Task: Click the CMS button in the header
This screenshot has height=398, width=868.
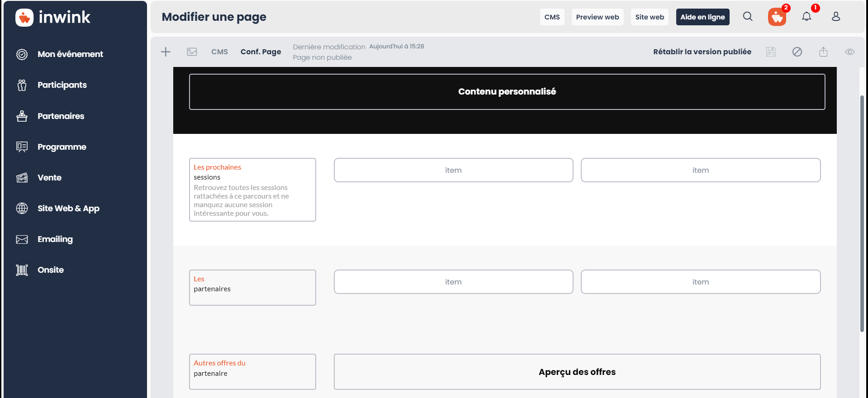Action: 552,17
